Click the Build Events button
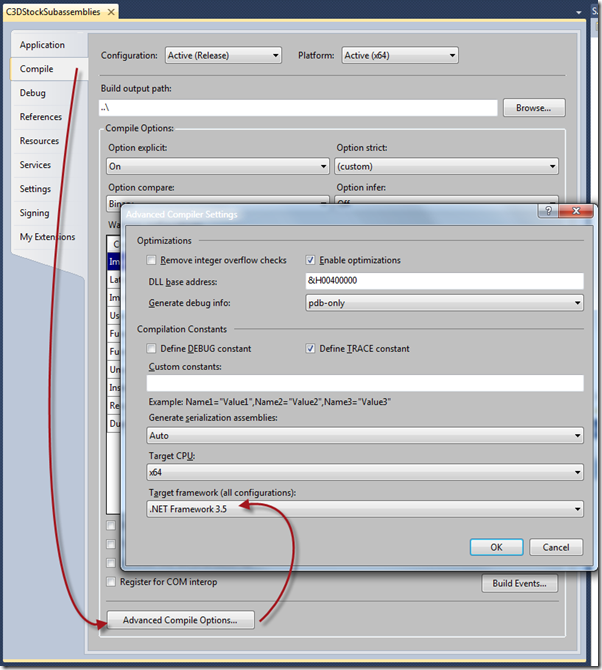The width and height of the screenshot is (602, 670). (520, 583)
